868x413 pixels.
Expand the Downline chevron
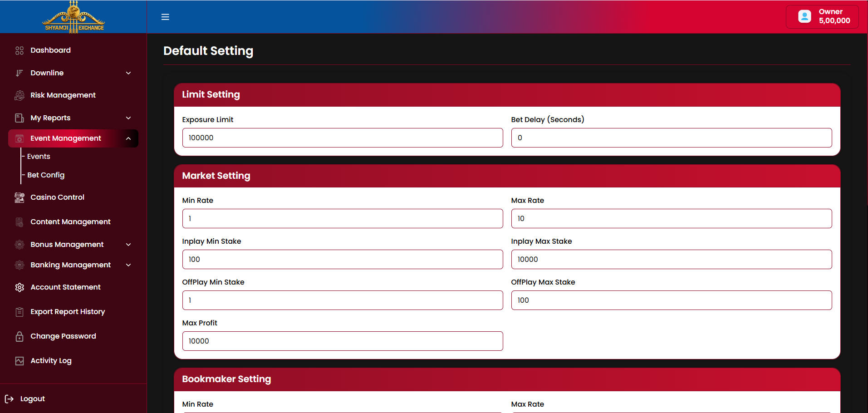point(128,73)
